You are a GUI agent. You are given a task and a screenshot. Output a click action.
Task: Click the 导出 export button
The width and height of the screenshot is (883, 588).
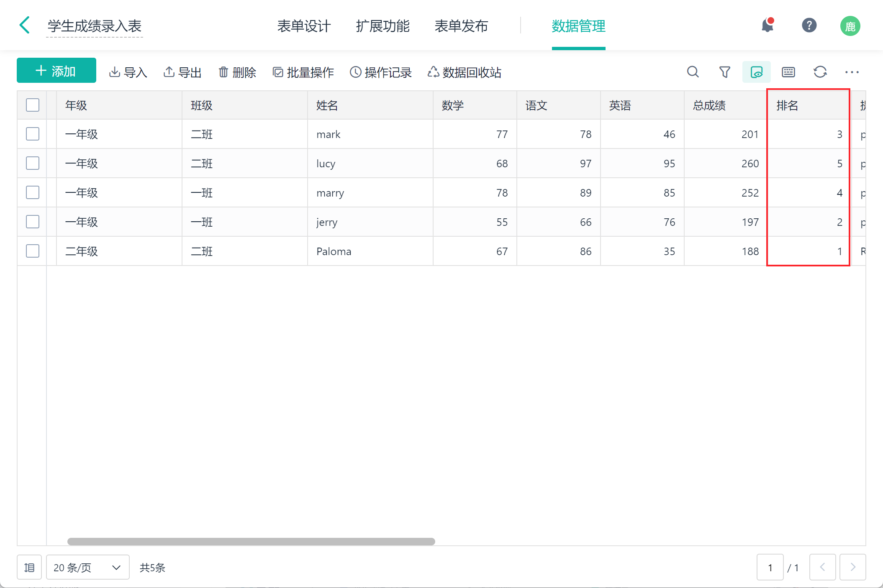pos(182,72)
